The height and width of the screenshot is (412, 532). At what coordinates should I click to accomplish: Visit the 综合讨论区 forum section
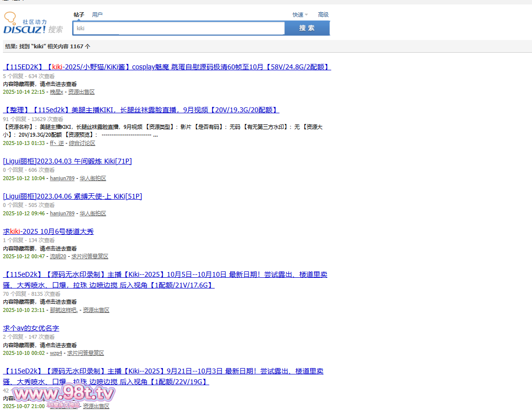(x=82, y=143)
